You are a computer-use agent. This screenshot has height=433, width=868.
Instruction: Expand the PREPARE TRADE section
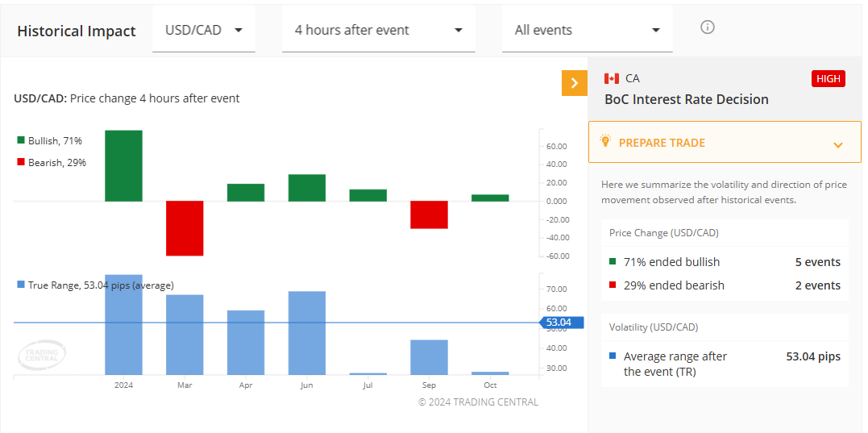click(725, 142)
